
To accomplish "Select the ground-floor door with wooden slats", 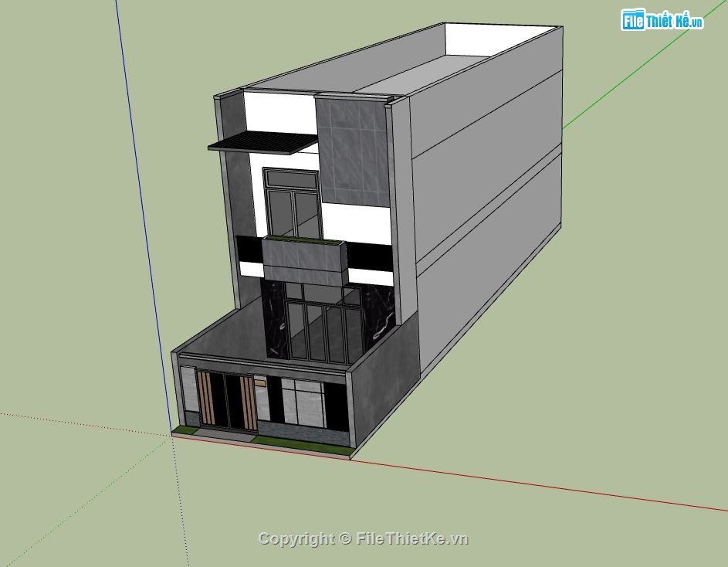I will (226, 400).
